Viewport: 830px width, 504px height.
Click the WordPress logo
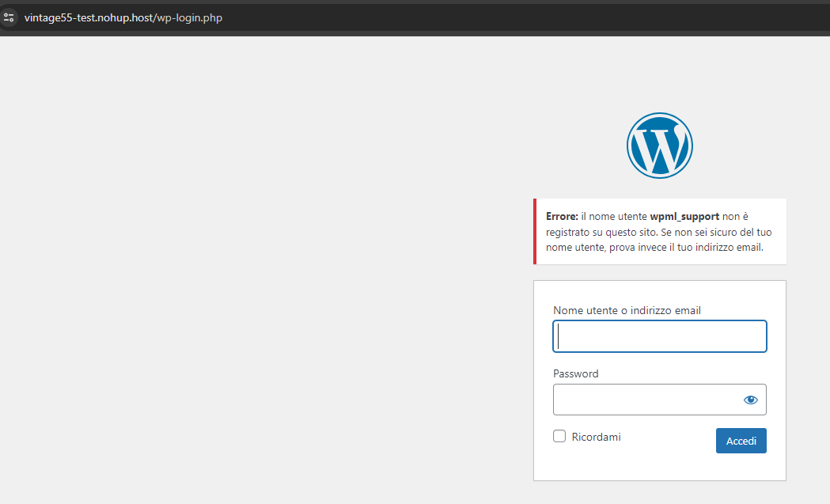(x=660, y=146)
